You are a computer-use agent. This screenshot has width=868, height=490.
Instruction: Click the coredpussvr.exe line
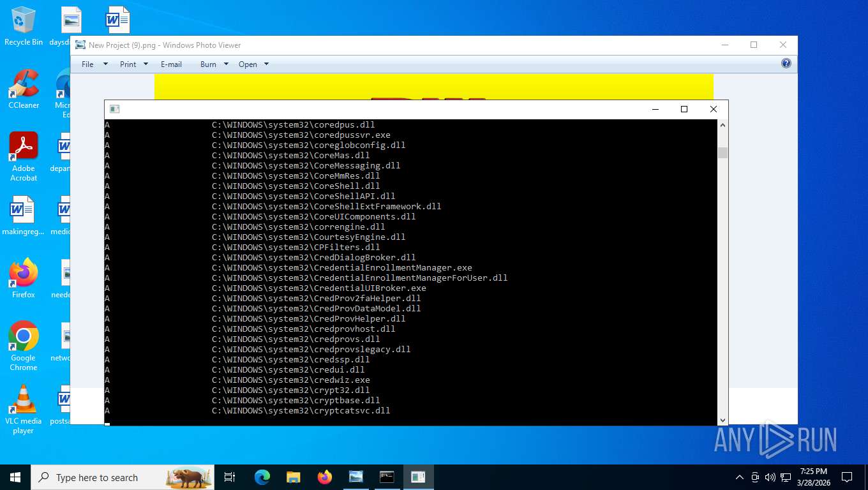pyautogui.click(x=301, y=135)
